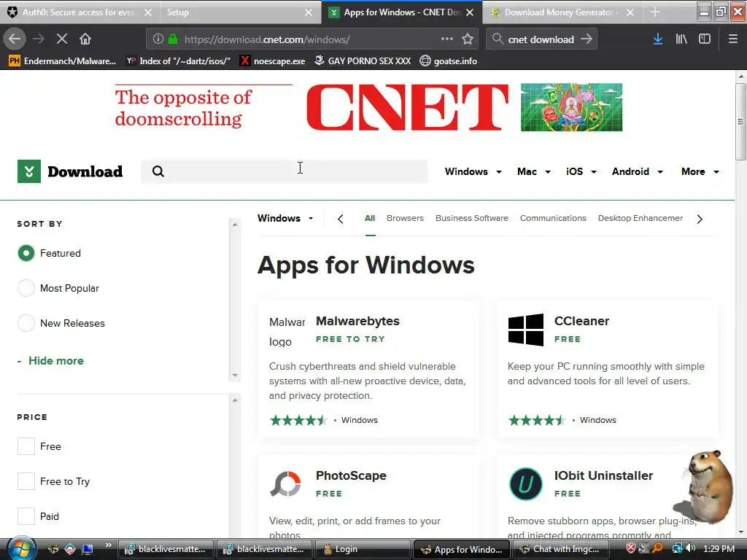Viewport: 747px width, 560px height.
Task: Expand the Mac dropdown menu
Action: 533,171
